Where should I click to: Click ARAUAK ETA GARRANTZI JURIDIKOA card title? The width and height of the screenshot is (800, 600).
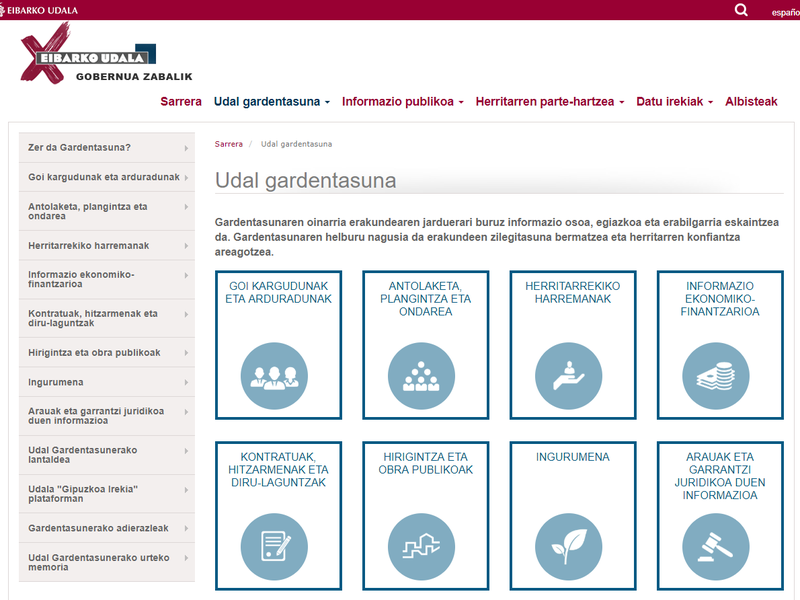tap(720, 476)
